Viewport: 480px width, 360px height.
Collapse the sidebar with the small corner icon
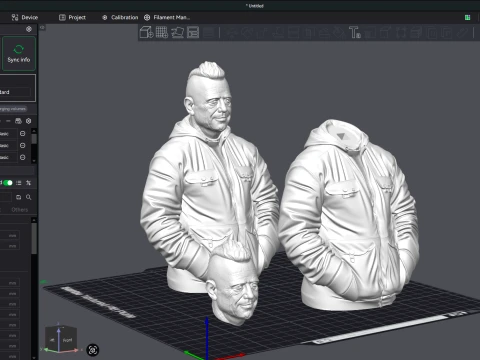[42, 27]
